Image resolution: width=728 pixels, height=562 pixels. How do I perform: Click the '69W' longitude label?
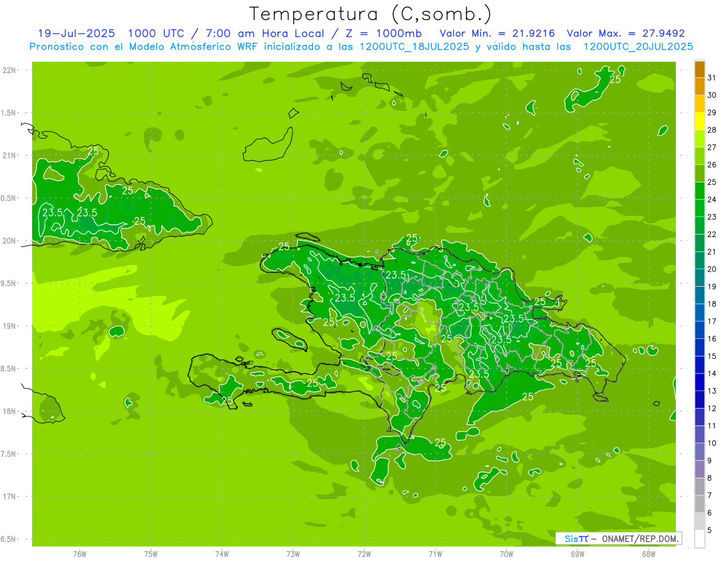click(578, 554)
